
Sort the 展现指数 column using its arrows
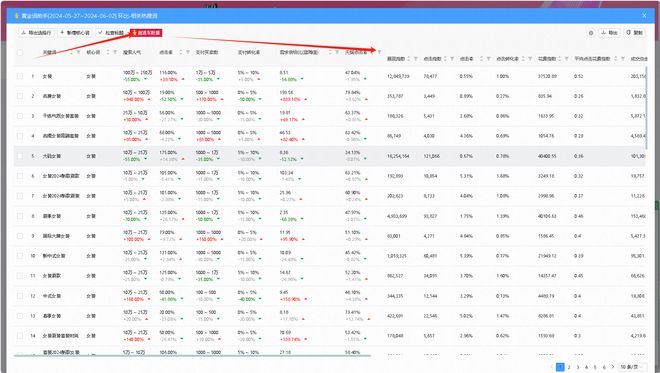pos(409,59)
